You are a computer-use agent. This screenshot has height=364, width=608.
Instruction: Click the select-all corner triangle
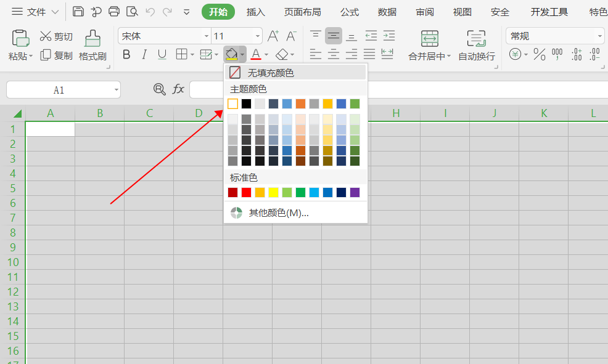coord(17,113)
